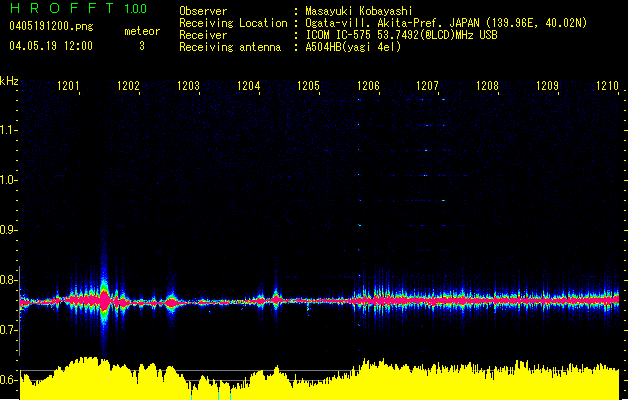The height and width of the screenshot is (400, 629).
Task: Click the 0.9 frequency axis label
Action: (8, 229)
